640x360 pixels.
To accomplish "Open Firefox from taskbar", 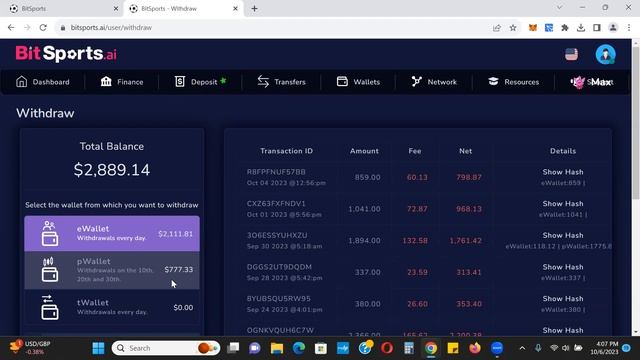I will [x=475, y=348].
